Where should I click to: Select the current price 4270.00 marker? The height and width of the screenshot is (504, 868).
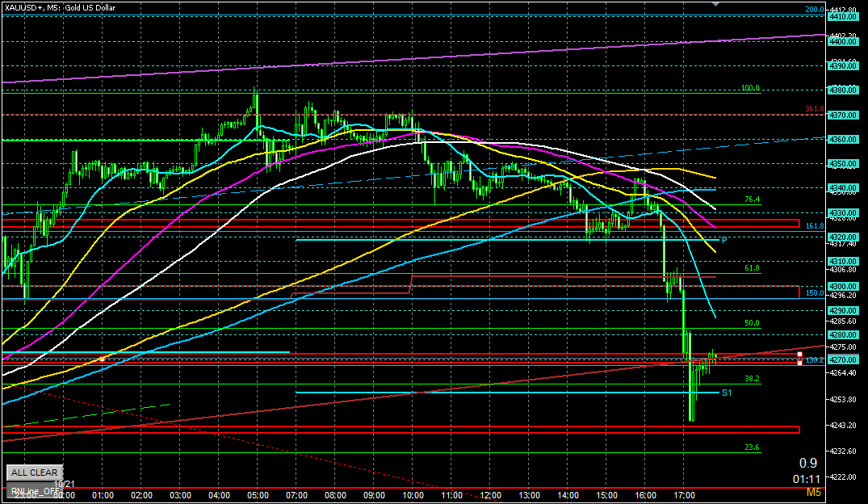coord(842,360)
